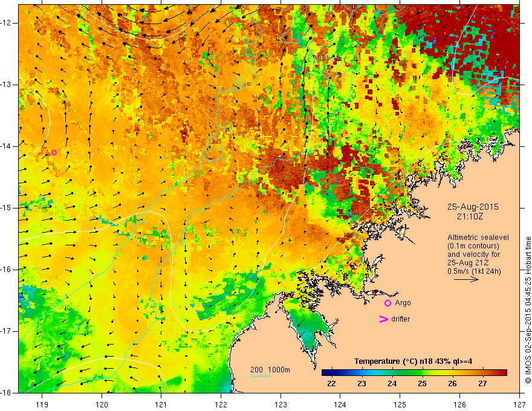Click the longitude axis label '122'
This screenshot has height=411, width=532.
[x=221, y=404]
